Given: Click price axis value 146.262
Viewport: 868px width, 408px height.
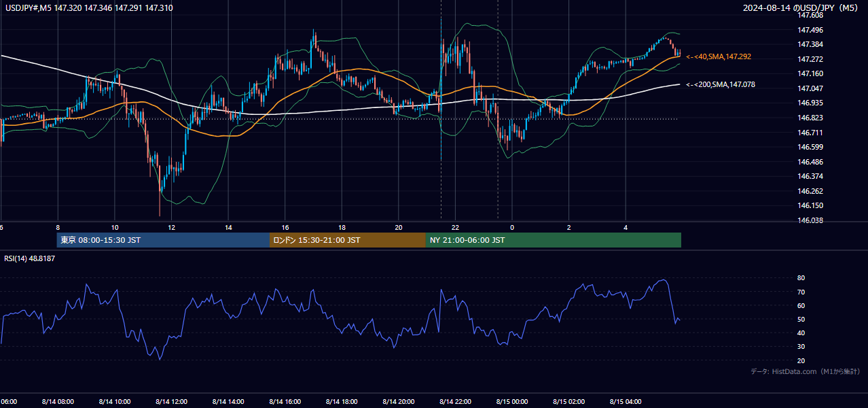Looking at the screenshot, I should coord(810,191).
